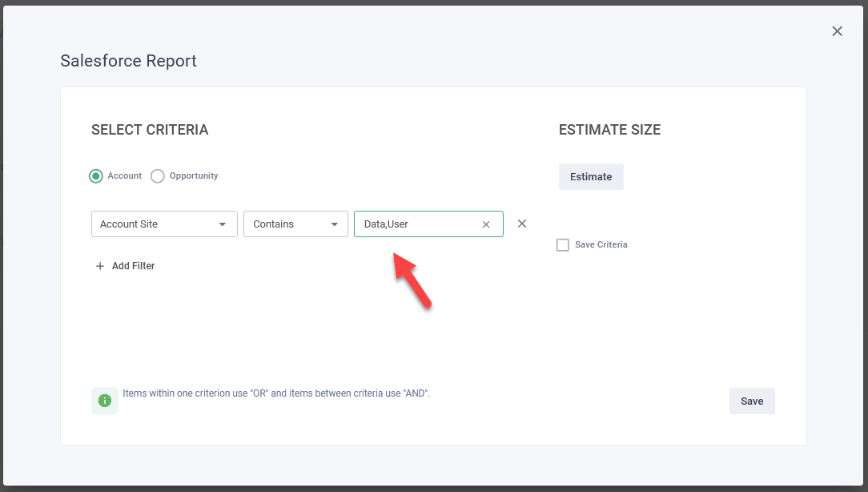Viewport: 868px width, 492px height.
Task: Close the Salesforce Report dialog
Action: click(x=837, y=31)
